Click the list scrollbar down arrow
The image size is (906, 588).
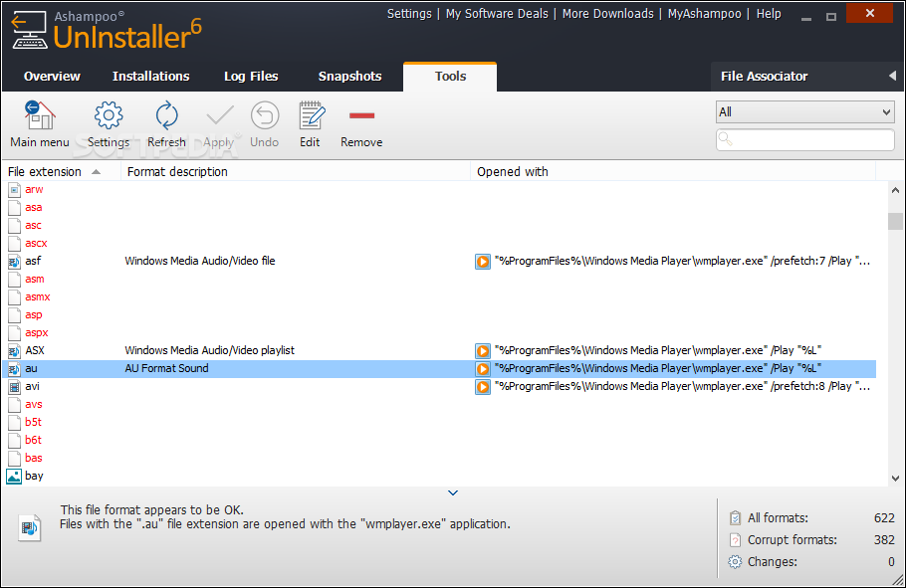coord(895,479)
